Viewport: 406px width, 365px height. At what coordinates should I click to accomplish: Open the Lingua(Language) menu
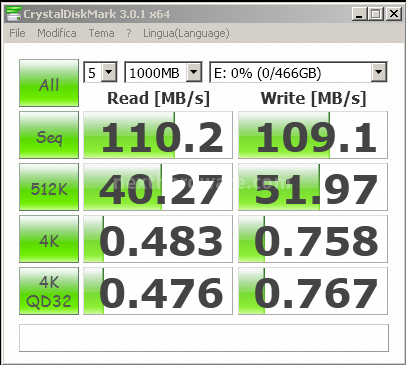(x=186, y=33)
